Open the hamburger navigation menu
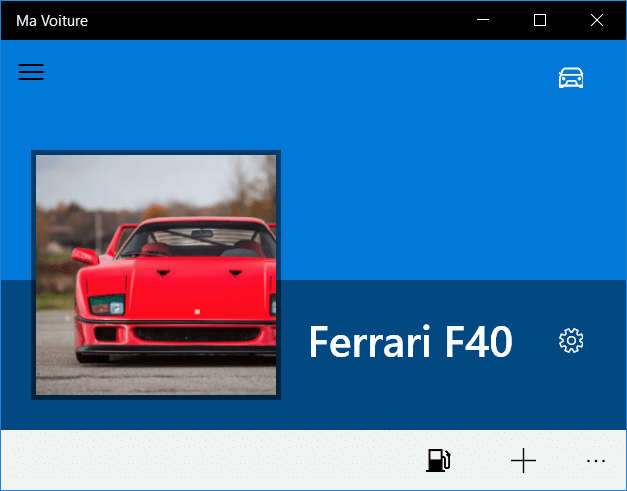The image size is (627, 491). click(x=31, y=72)
